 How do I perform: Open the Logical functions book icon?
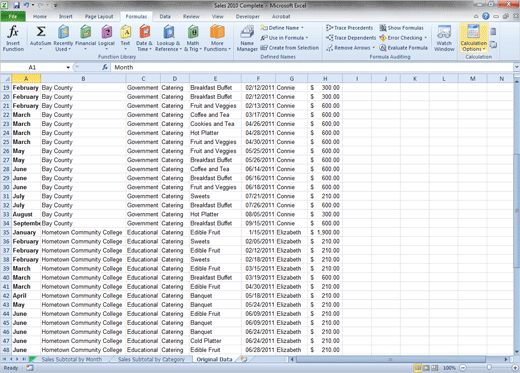pyautogui.click(x=106, y=32)
